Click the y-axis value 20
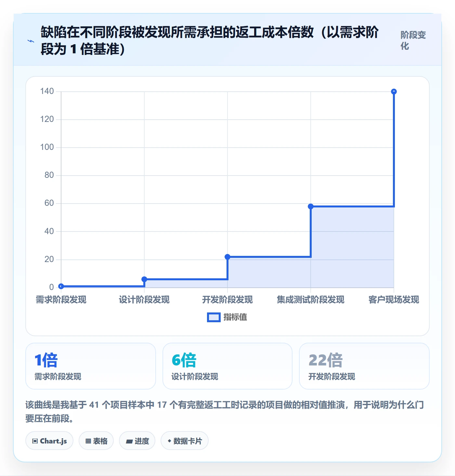The width and height of the screenshot is (455, 476). 49,259
